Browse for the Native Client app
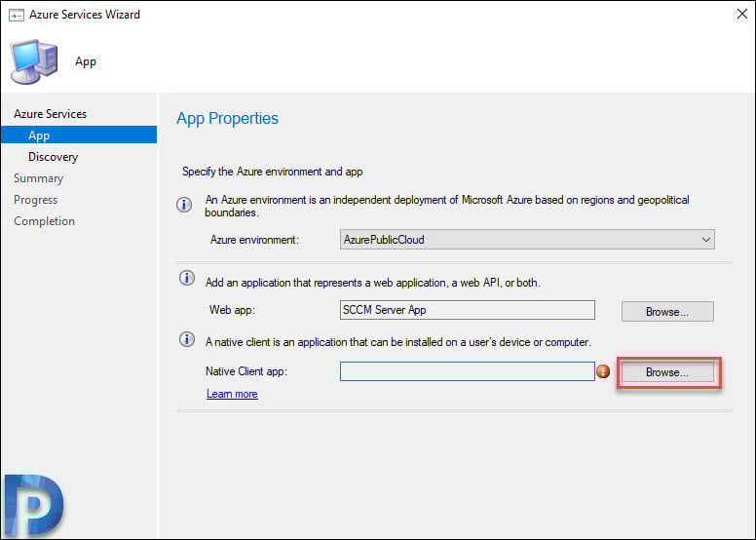This screenshot has height=540, width=756. pos(667,372)
